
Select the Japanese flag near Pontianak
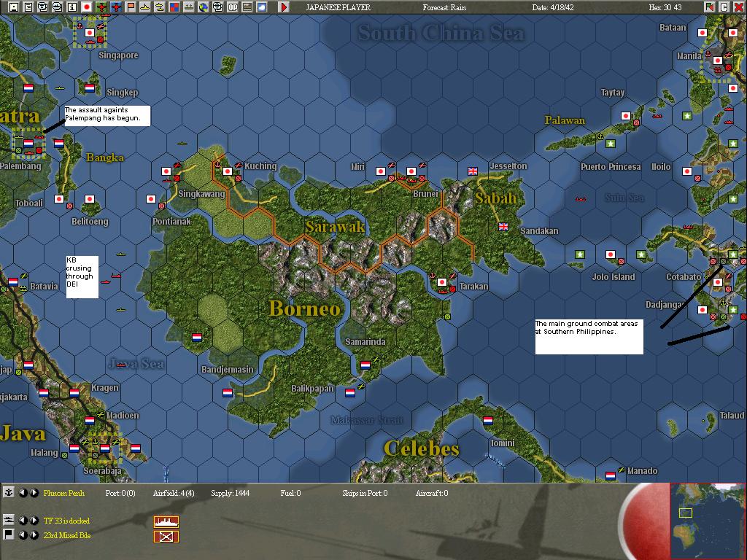click(x=150, y=198)
